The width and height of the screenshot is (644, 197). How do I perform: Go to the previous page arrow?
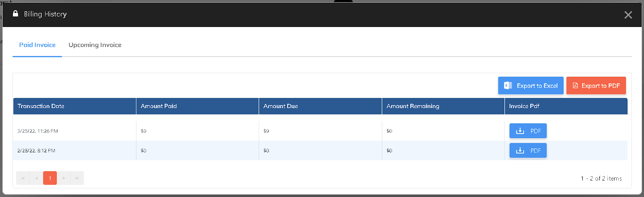(x=37, y=178)
